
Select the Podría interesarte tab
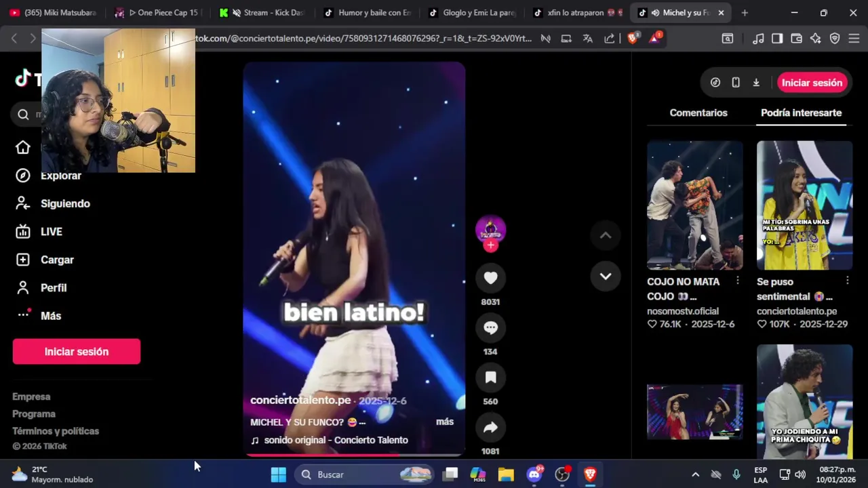[801, 113]
